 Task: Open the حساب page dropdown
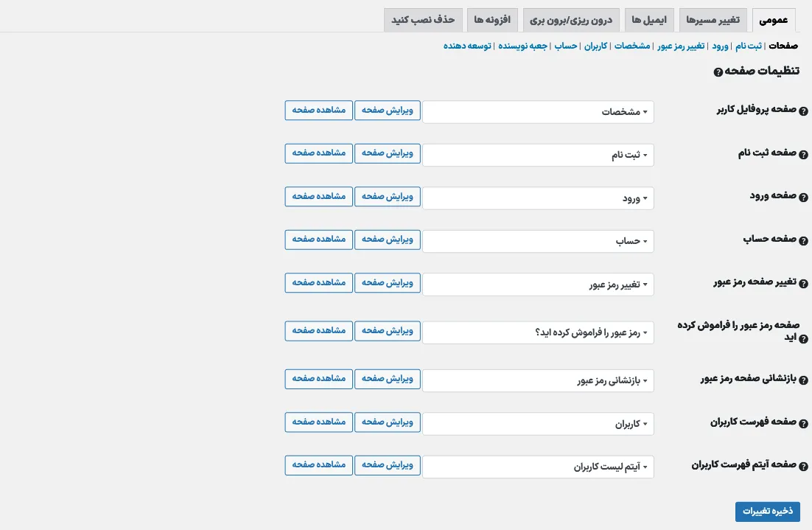click(x=538, y=242)
